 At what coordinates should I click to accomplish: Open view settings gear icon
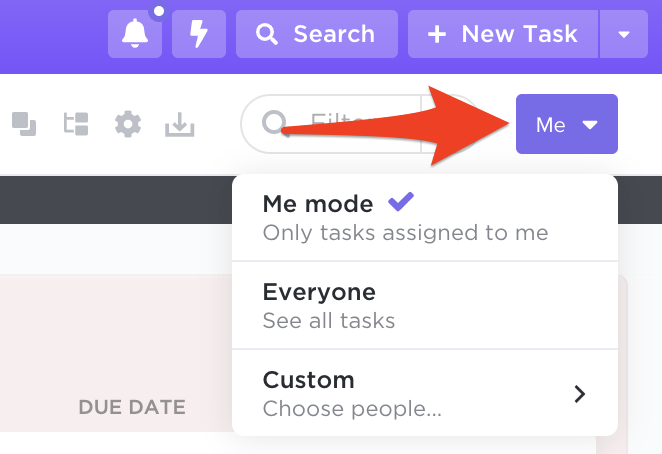click(128, 124)
